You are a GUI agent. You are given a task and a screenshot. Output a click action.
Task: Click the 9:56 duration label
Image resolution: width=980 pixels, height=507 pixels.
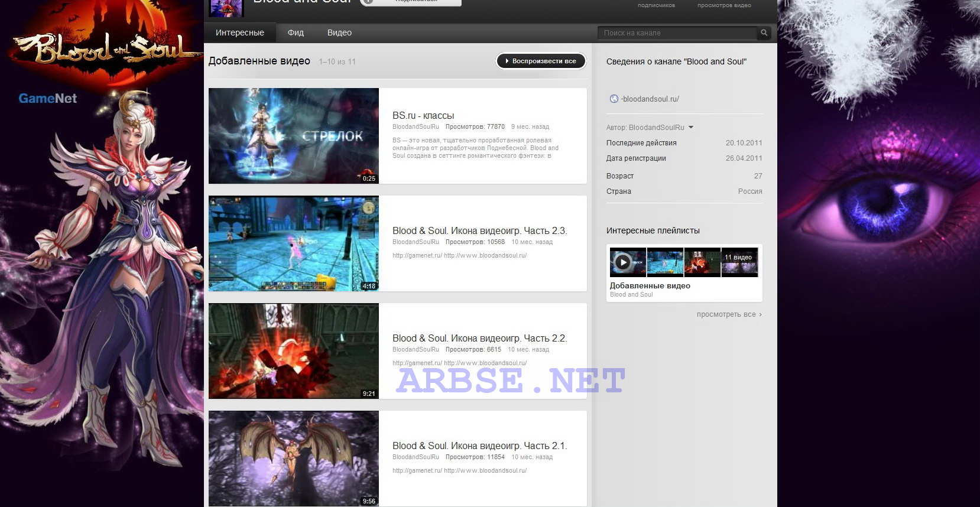click(369, 501)
